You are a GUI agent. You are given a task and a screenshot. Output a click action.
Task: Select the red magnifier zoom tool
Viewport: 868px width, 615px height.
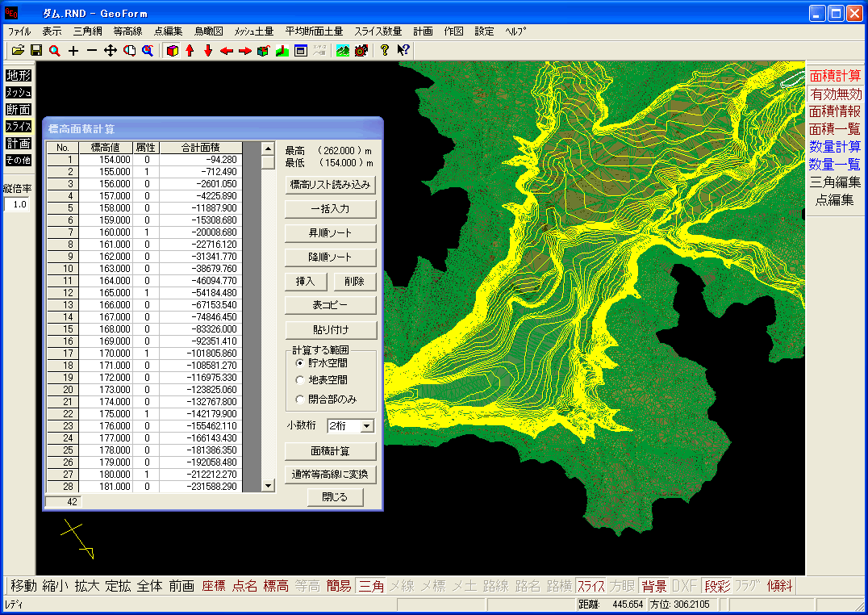[55, 51]
